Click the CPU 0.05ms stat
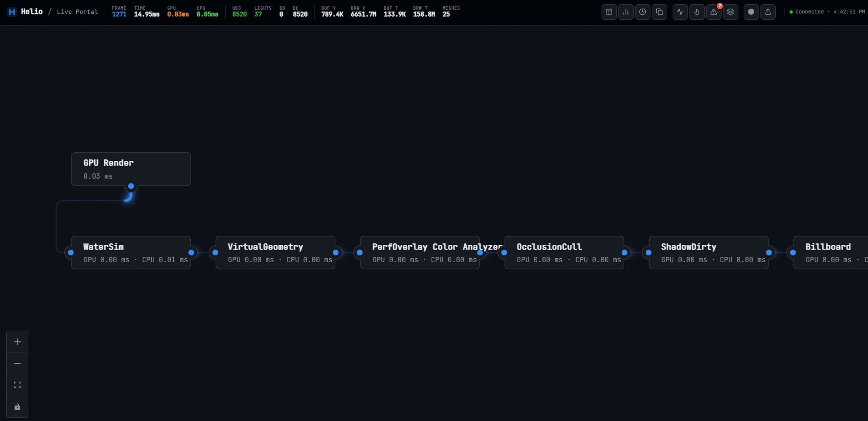This screenshot has width=868, height=421. click(x=207, y=12)
